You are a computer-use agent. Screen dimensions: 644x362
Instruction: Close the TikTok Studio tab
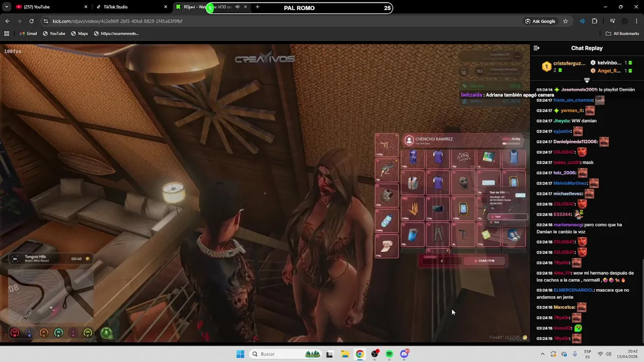[166, 7]
